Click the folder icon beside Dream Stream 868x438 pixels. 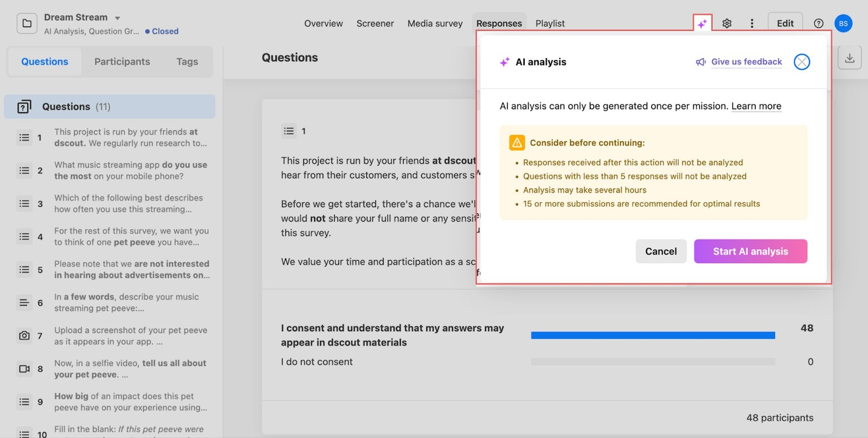tap(27, 23)
